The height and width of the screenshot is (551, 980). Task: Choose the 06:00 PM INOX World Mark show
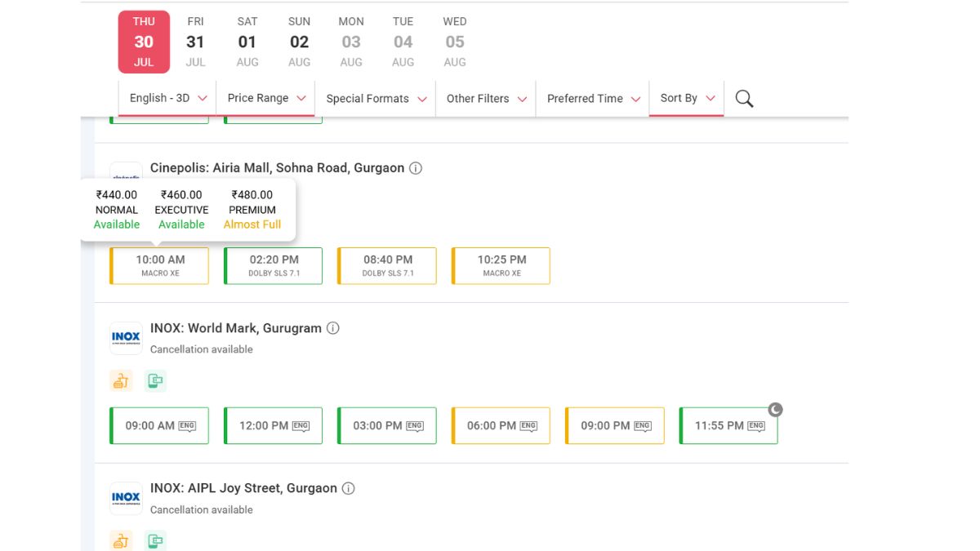(x=501, y=426)
